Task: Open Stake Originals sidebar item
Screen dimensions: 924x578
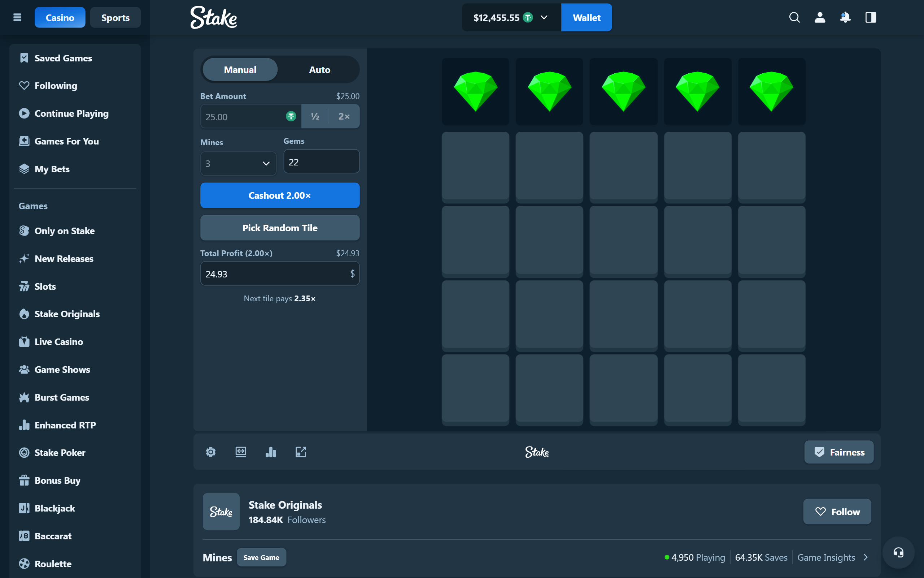Action: pos(75,314)
